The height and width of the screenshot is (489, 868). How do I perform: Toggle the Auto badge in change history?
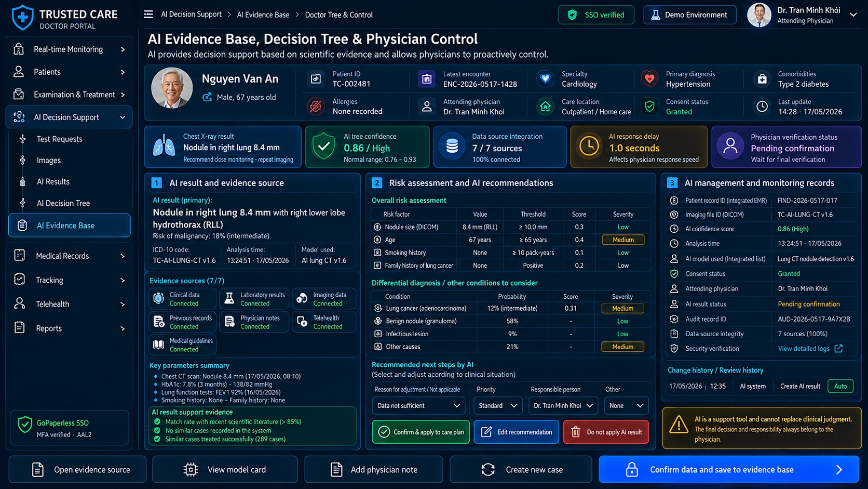click(x=840, y=386)
